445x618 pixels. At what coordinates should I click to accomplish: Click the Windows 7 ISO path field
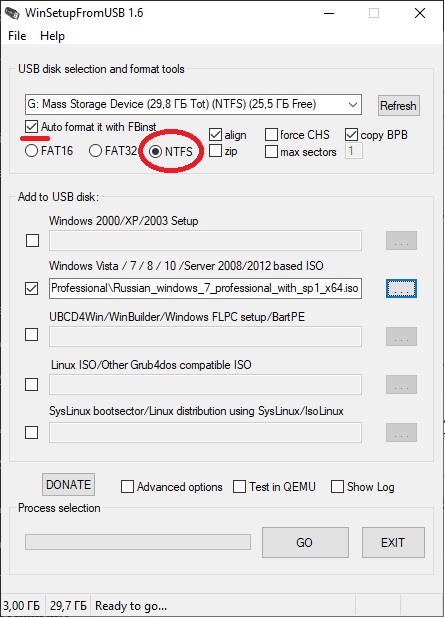click(x=205, y=288)
